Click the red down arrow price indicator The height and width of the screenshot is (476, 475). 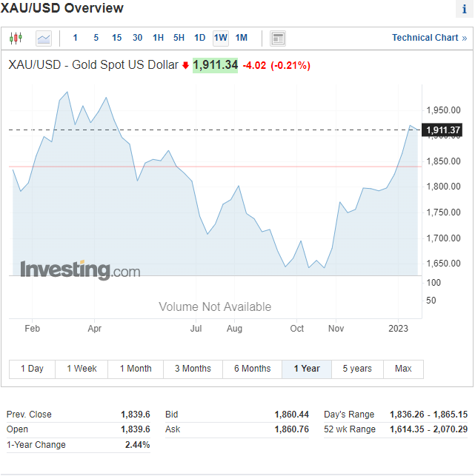coord(185,65)
